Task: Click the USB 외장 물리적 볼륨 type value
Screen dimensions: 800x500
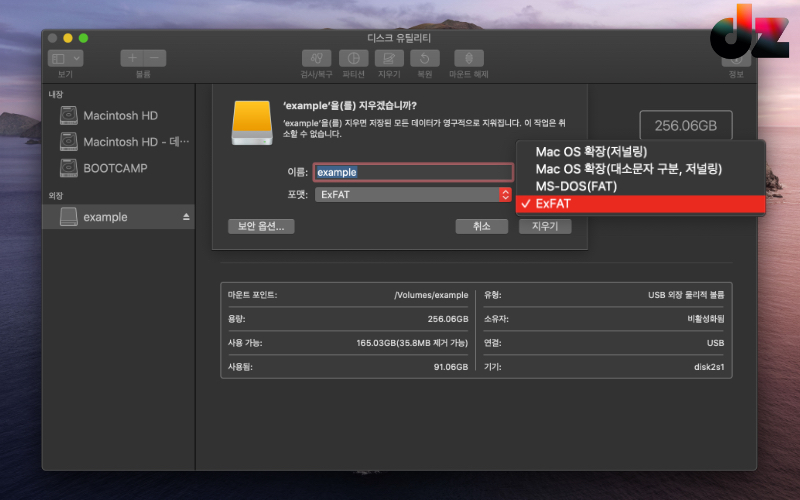Action: pyautogui.click(x=686, y=295)
